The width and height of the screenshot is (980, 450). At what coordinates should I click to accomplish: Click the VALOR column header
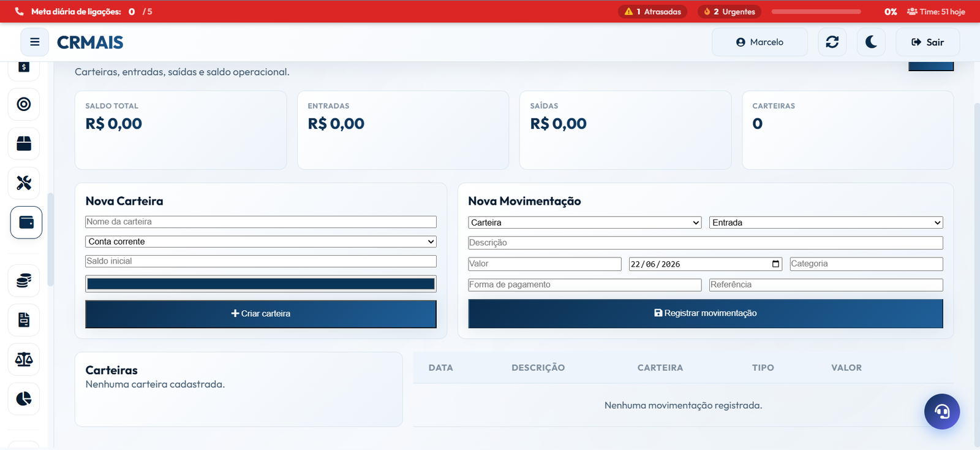coord(846,368)
